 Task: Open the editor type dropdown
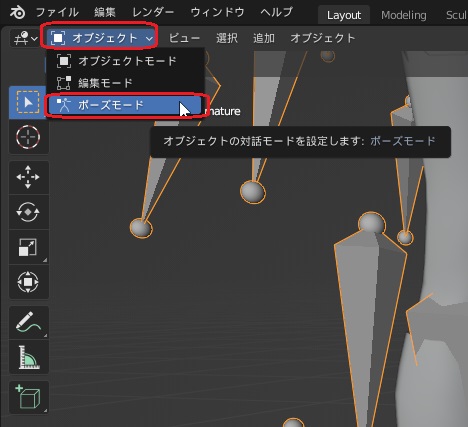(x=25, y=38)
